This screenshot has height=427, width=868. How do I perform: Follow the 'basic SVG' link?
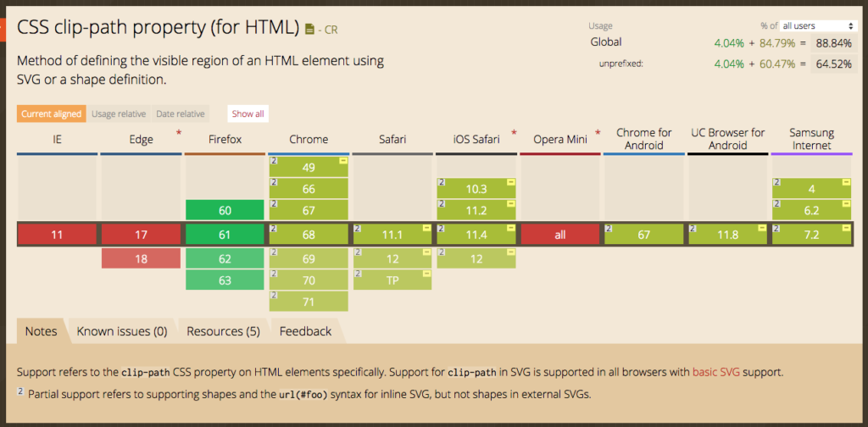coord(716,372)
